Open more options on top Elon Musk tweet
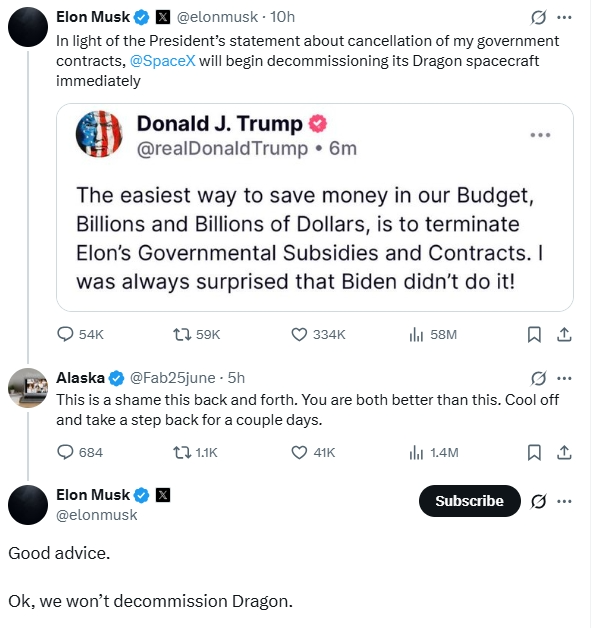592x628 pixels. tap(564, 17)
